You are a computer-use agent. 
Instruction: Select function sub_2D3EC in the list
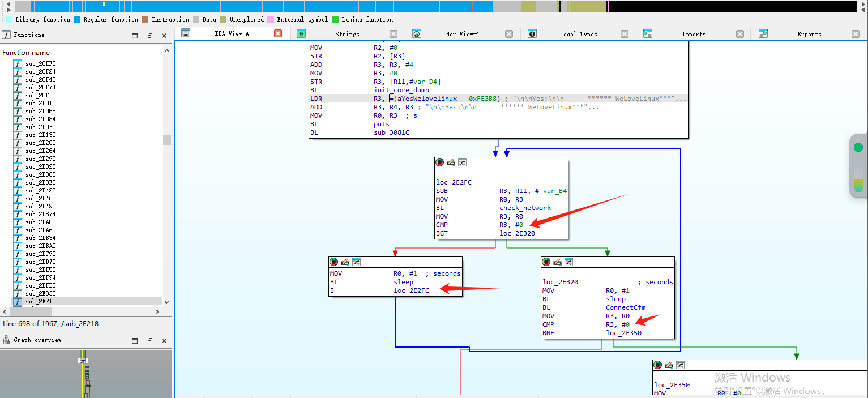point(40,182)
